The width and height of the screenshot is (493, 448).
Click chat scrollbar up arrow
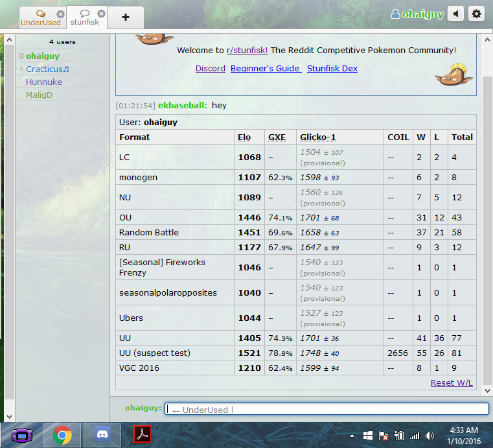tap(487, 40)
